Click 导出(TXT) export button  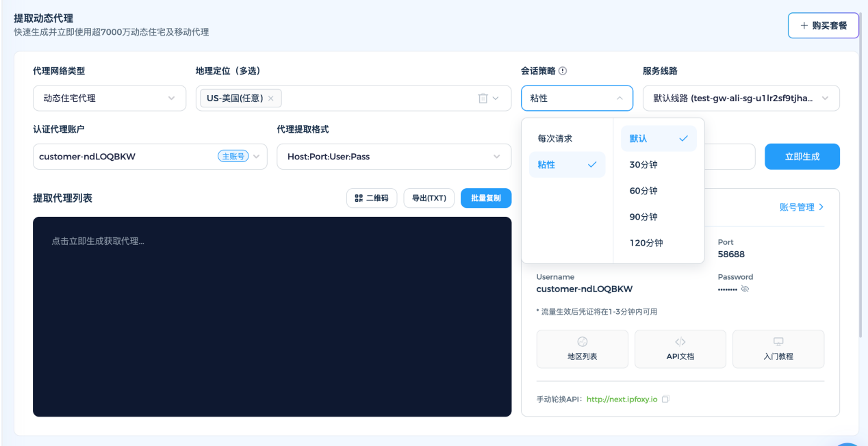(x=429, y=198)
